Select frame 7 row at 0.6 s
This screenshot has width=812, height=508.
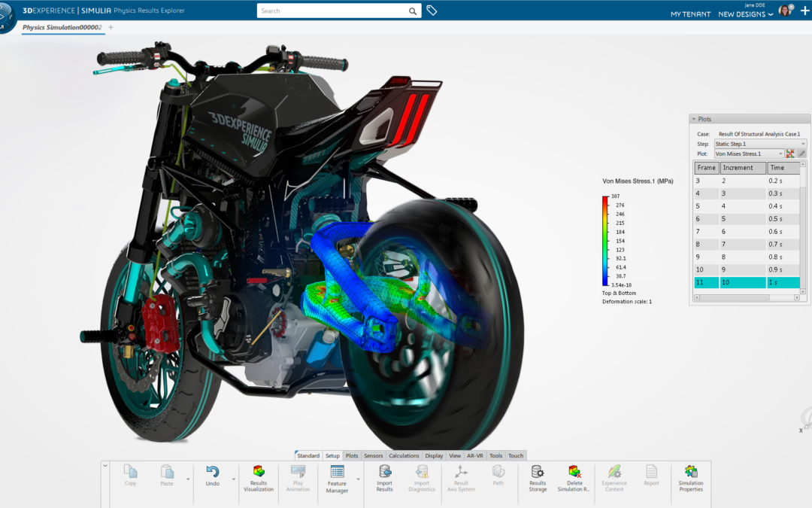(747, 232)
